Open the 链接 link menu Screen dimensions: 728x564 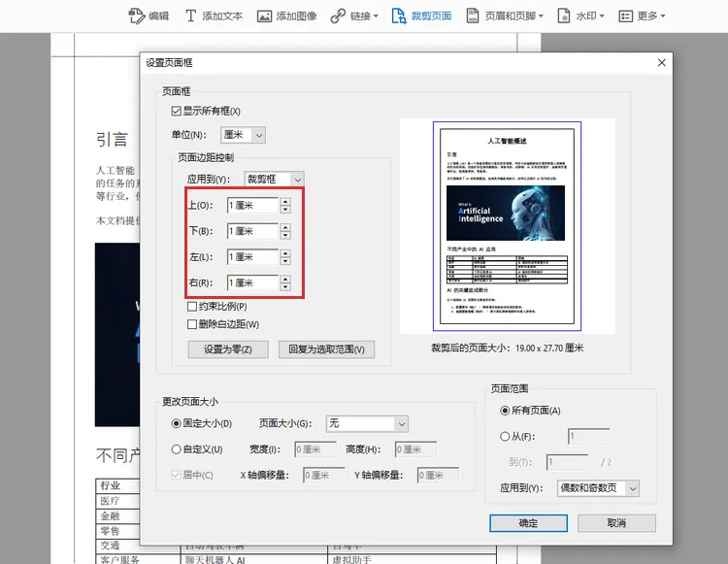[353, 17]
